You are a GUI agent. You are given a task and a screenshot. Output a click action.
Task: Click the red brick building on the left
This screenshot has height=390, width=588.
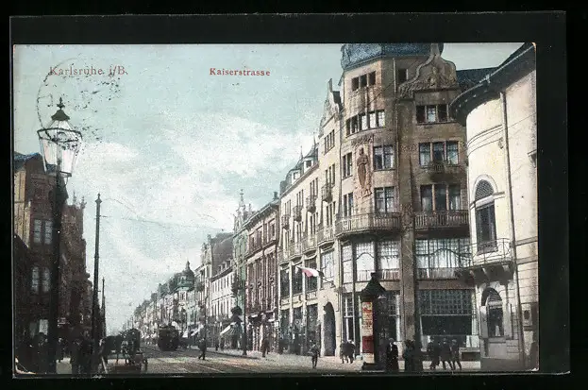click(x=38, y=246)
